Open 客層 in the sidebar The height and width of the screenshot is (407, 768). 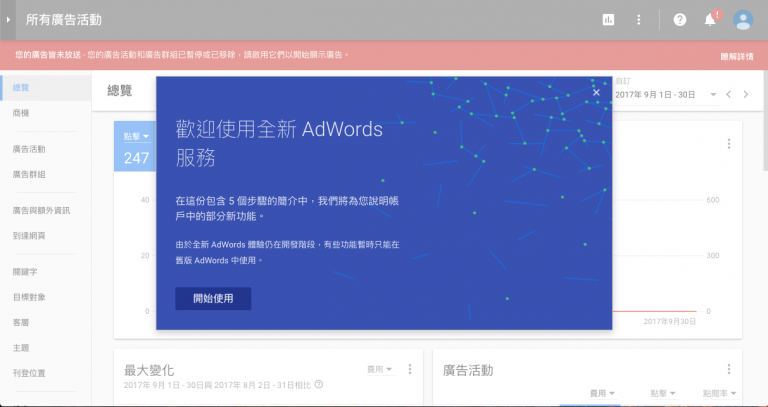pos(21,323)
